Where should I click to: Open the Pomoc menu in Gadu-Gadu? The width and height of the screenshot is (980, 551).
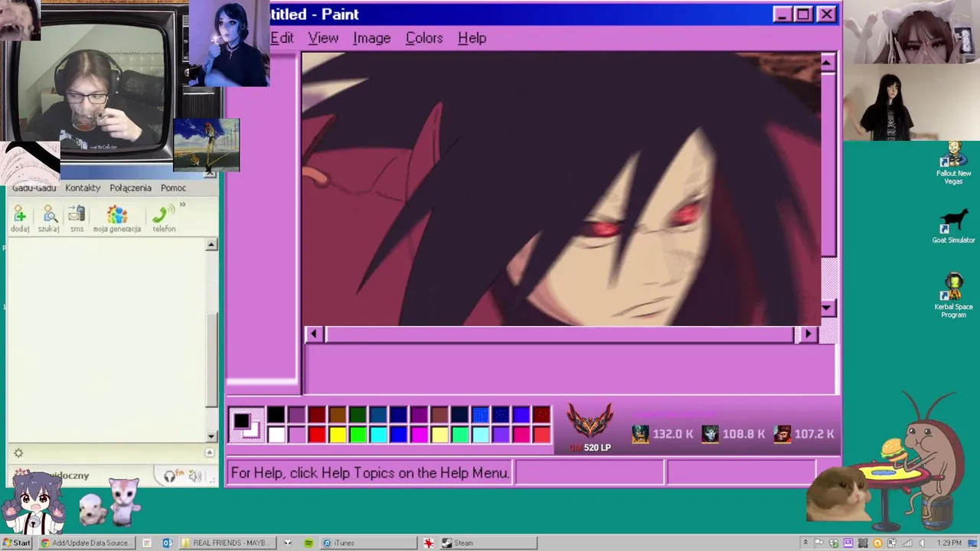tap(173, 187)
